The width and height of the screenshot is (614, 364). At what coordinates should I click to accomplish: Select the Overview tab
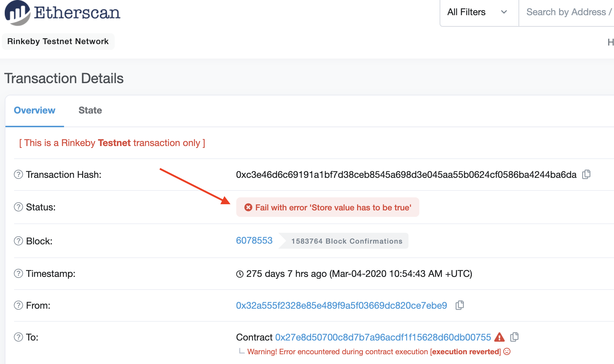tap(34, 110)
